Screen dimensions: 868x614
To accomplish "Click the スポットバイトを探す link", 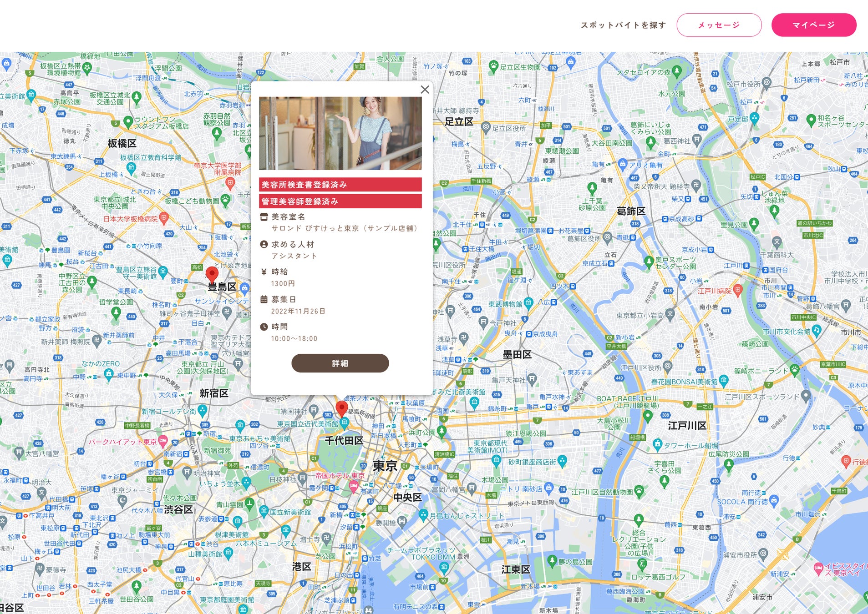I will click(x=623, y=25).
